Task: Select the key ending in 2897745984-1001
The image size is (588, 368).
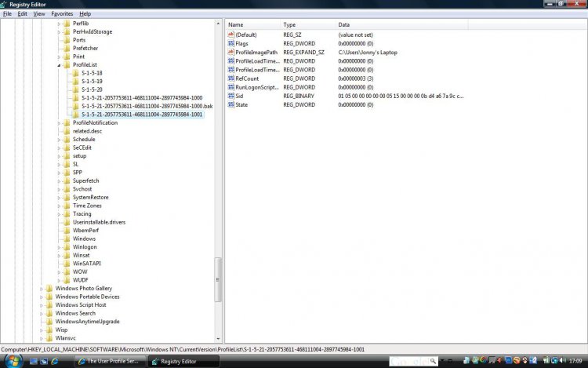Action: (x=142, y=115)
